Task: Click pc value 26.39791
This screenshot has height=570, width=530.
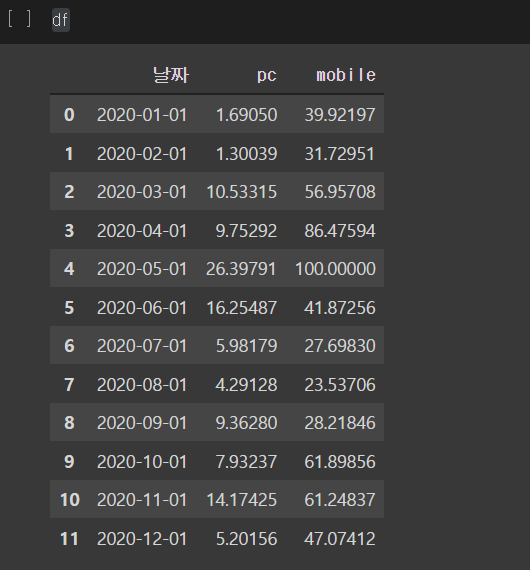Action: pyautogui.click(x=241, y=269)
